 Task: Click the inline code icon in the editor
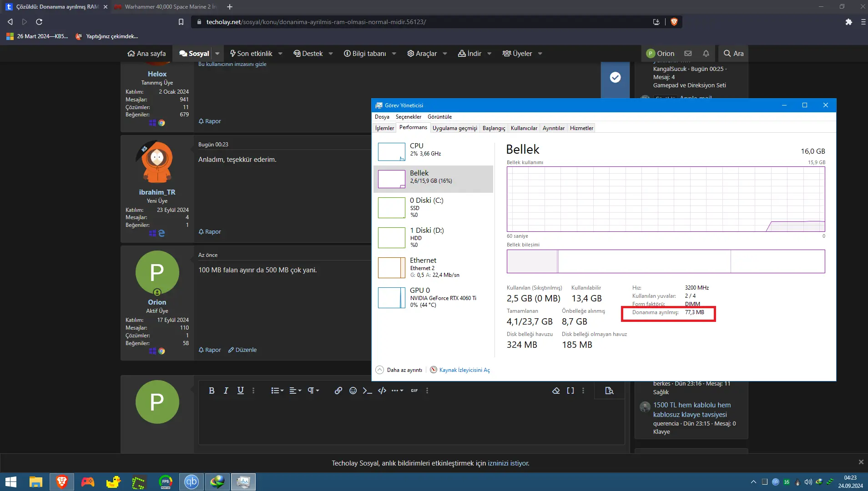point(367,391)
